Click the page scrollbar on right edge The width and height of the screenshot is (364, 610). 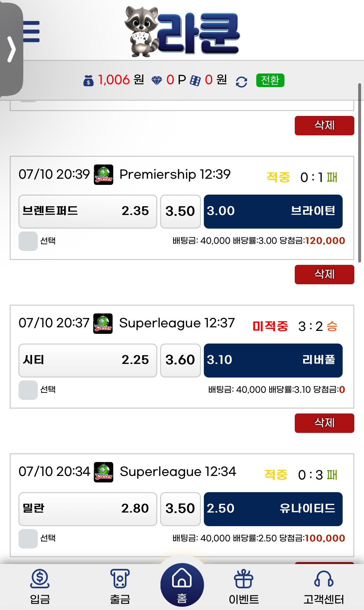click(359, 172)
